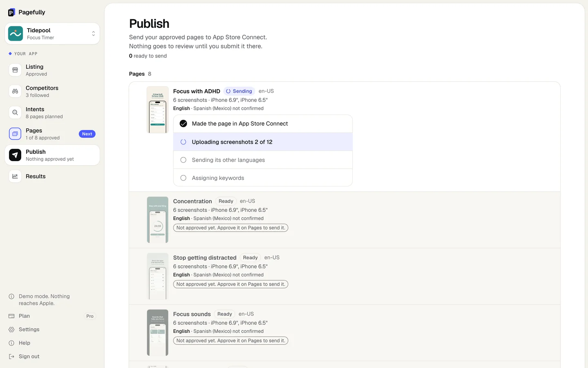588x368 pixels.
Task: Click Focus sounds' Not approved yet notice
Action: click(231, 341)
